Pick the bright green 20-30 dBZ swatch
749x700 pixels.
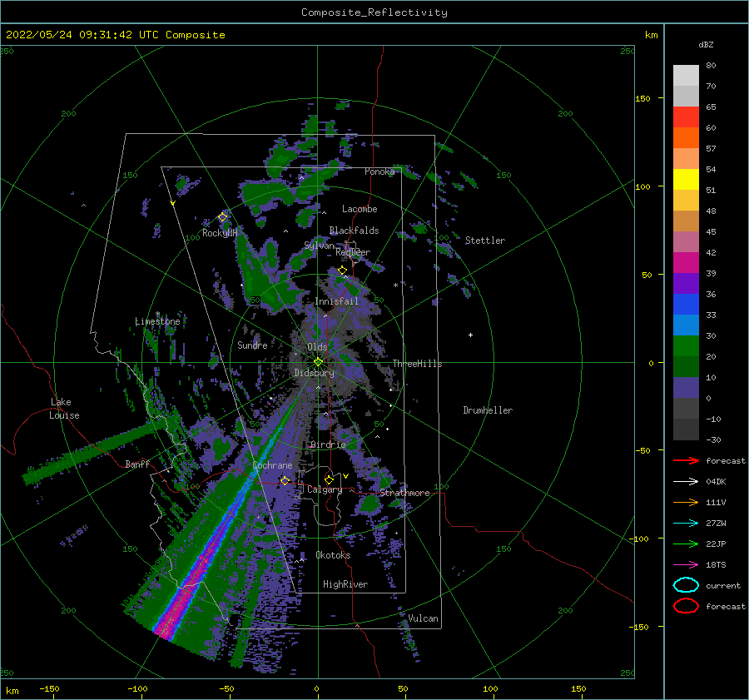pyautogui.click(x=686, y=345)
